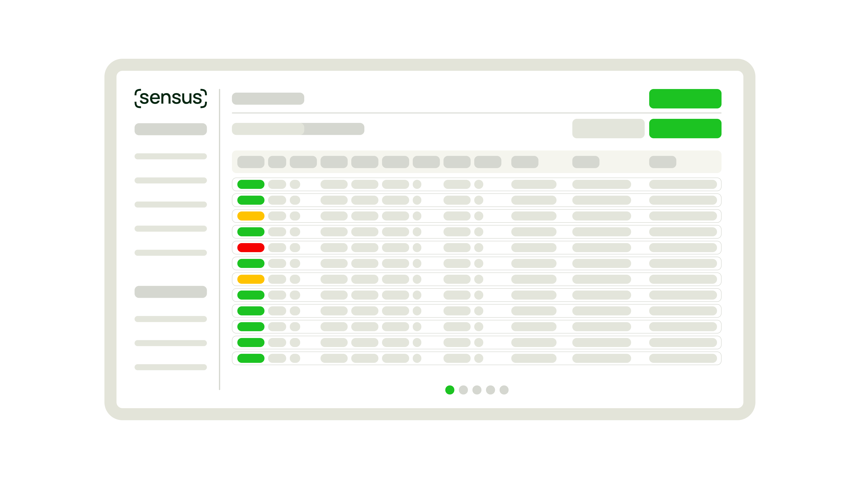
Task: Click the green status pill in last row
Action: (x=251, y=358)
